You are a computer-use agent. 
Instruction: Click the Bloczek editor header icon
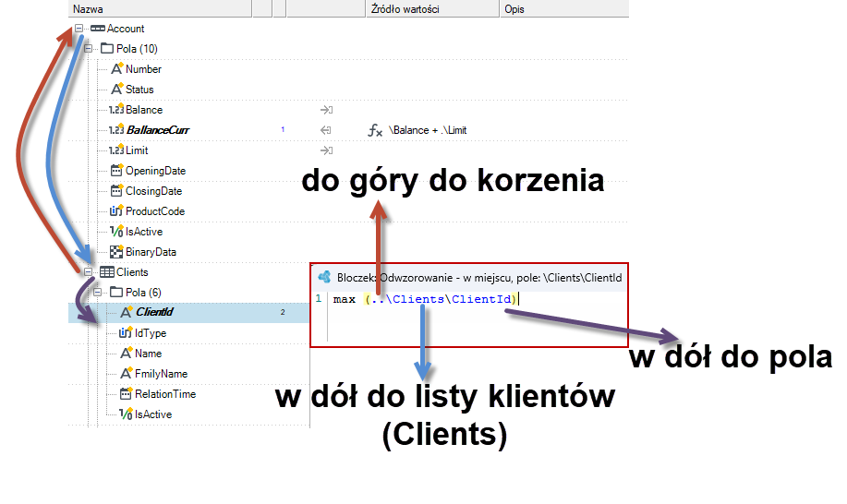click(x=324, y=277)
